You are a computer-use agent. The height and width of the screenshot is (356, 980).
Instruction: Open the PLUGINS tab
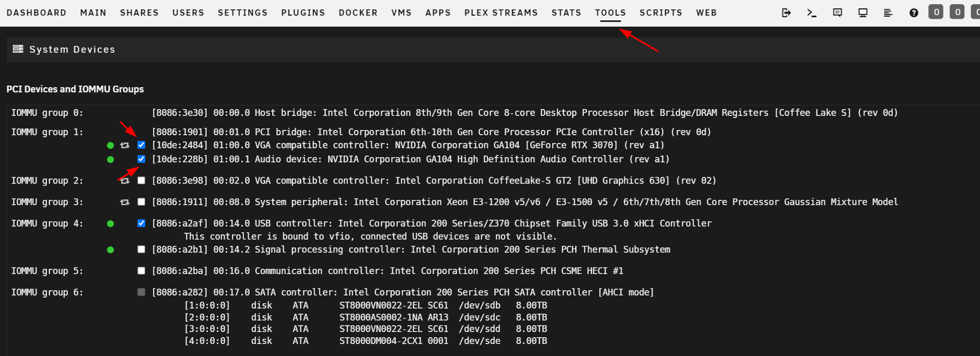click(303, 13)
